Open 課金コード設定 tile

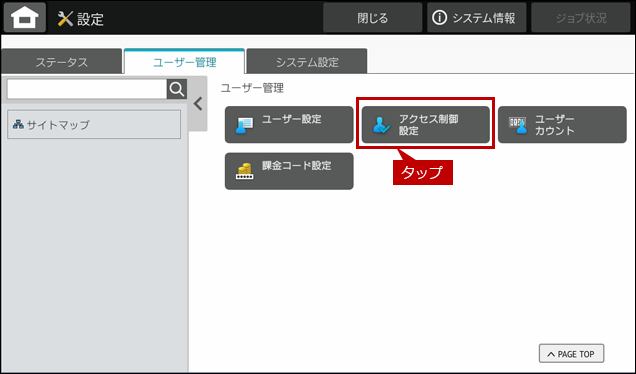[289, 171]
